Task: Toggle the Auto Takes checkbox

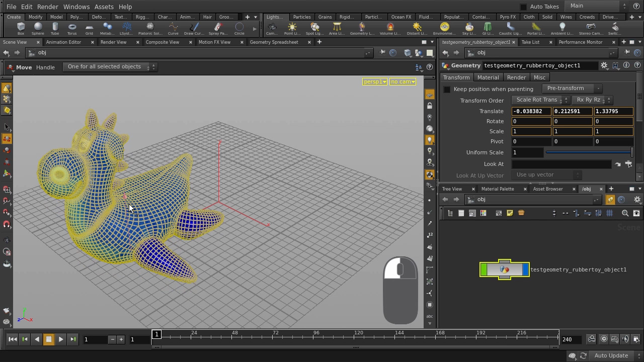Action: coord(523,6)
